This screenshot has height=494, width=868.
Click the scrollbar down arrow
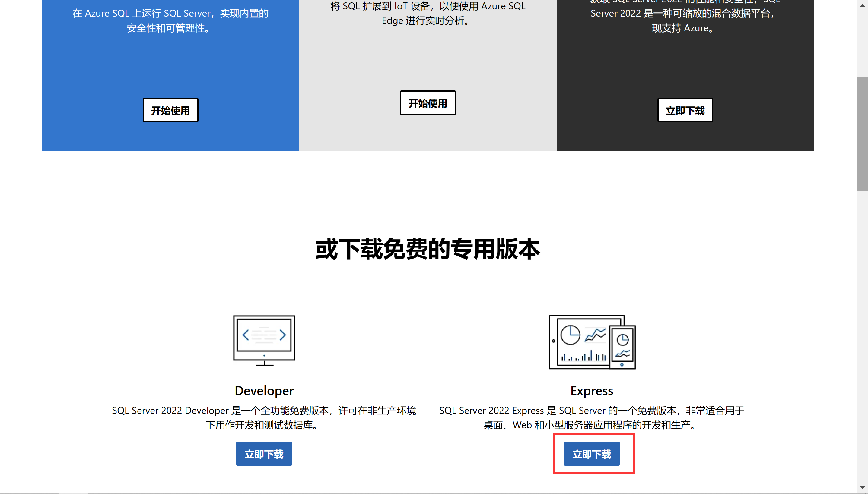pos(862,488)
